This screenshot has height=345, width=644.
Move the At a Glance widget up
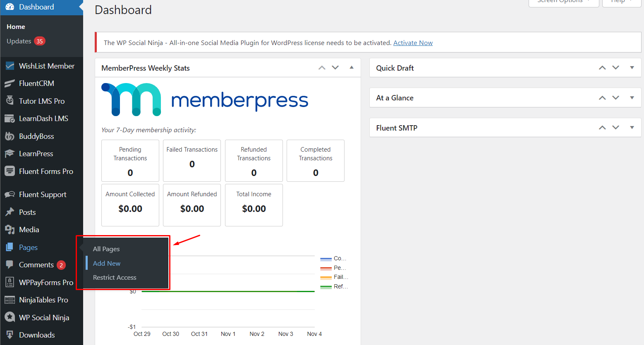(x=602, y=98)
